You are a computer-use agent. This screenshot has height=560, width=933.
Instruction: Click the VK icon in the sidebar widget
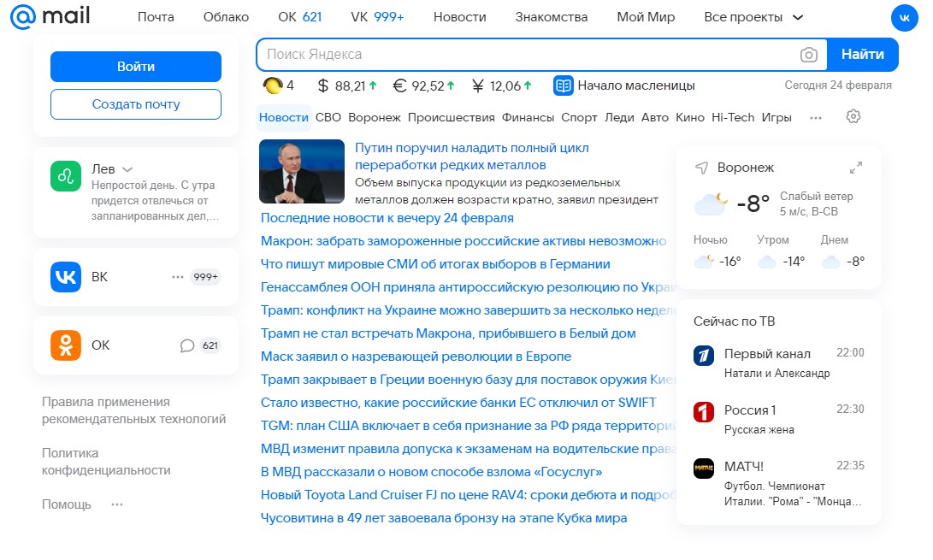64,276
